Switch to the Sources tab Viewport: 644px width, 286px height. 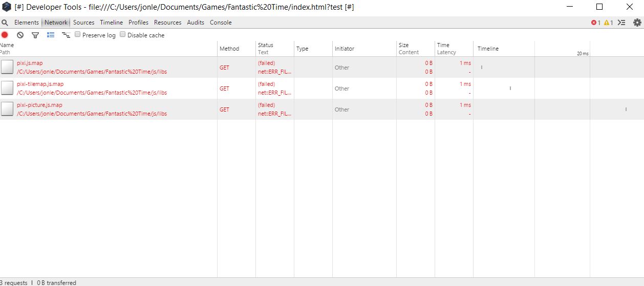84,23
